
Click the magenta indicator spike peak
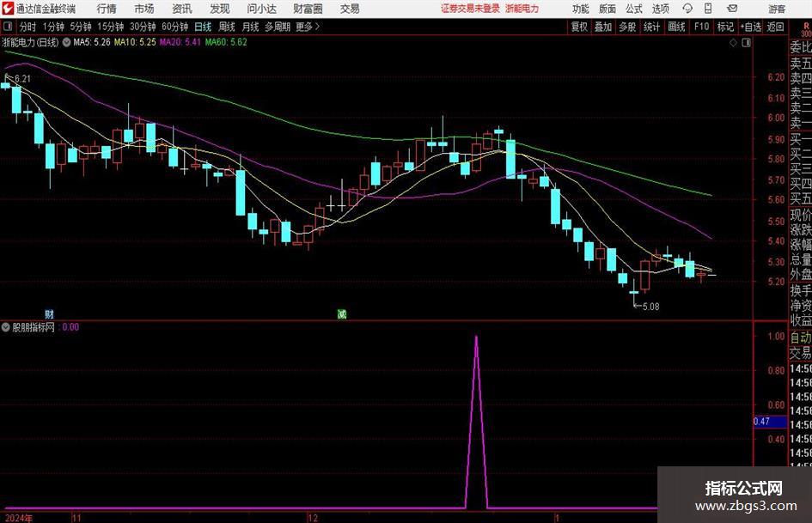pos(476,338)
